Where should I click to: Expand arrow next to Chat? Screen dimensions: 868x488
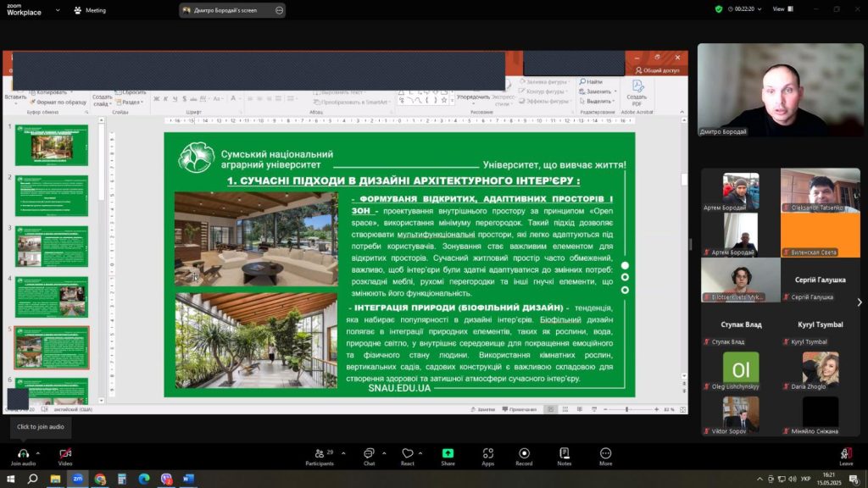(x=384, y=453)
